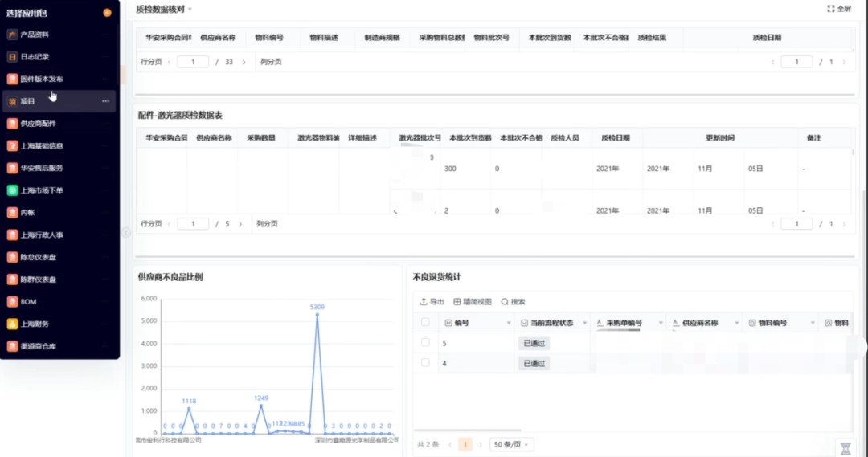868x457 pixels.
Task: Open the 质检数据核对 title dropdown
Action: (x=190, y=10)
